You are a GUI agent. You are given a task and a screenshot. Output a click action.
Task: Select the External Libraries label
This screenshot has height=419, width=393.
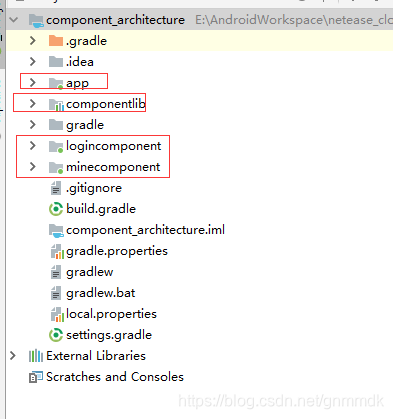tap(96, 356)
